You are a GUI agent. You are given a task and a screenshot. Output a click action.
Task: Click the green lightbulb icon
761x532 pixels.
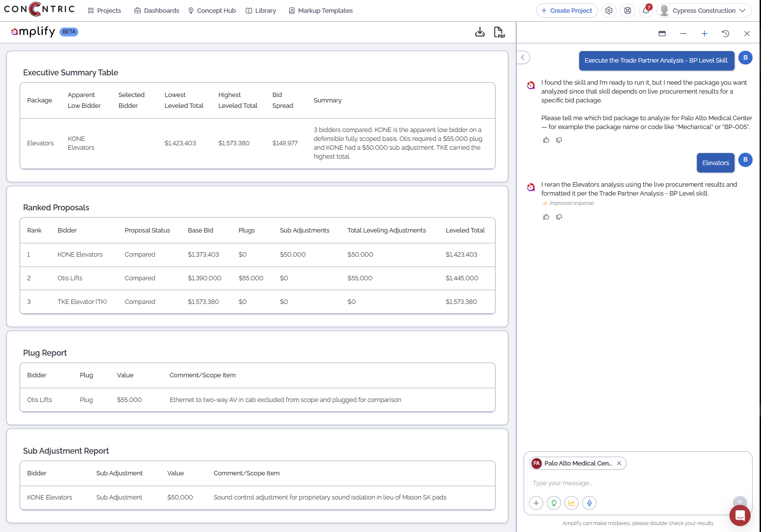pyautogui.click(x=554, y=503)
